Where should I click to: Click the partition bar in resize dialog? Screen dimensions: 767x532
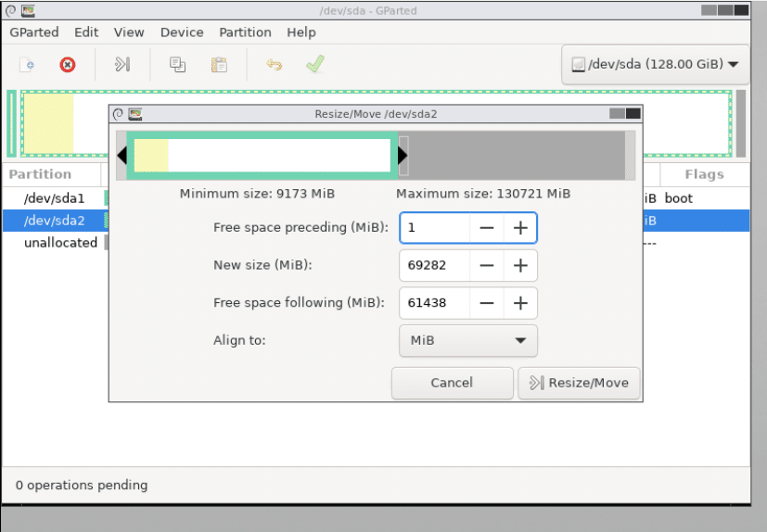click(262, 156)
